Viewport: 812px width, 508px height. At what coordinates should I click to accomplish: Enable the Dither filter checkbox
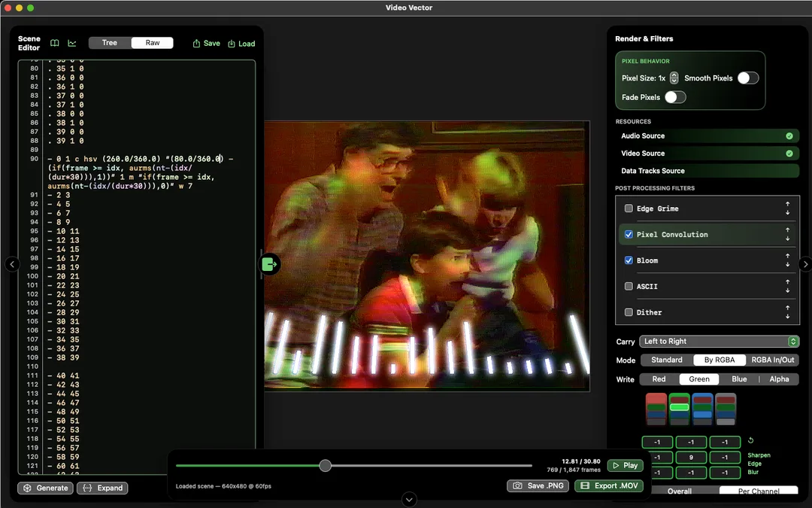(x=629, y=312)
